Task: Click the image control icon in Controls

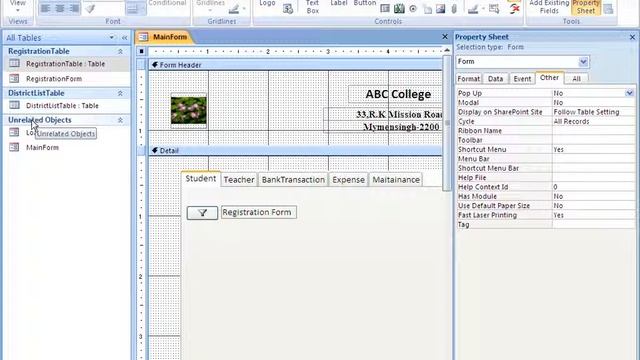Action: pos(441,8)
